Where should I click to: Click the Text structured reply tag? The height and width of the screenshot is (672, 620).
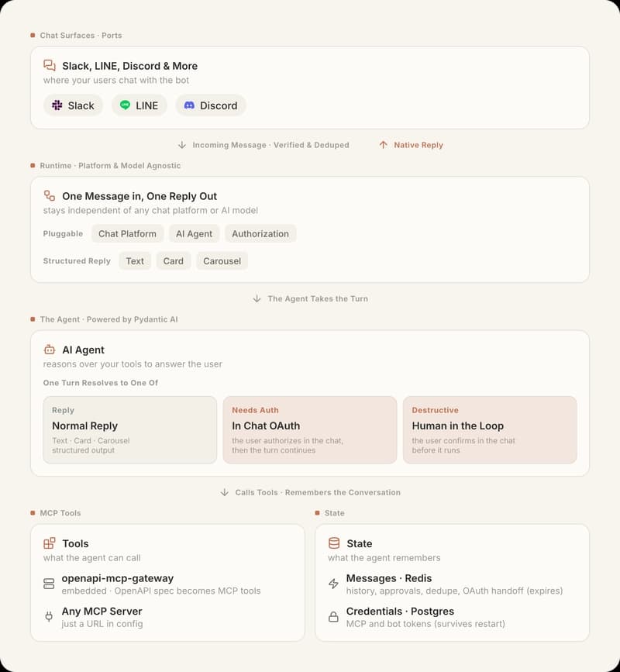point(135,260)
